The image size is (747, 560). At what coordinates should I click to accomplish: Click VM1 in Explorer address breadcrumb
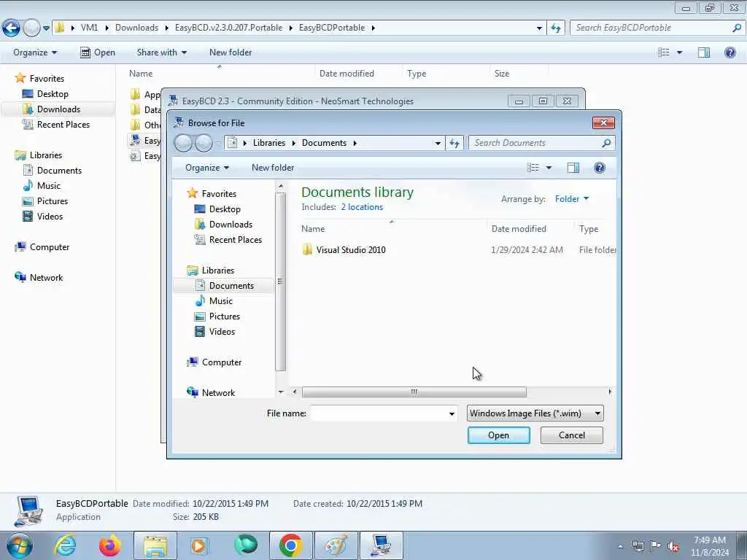[x=89, y=28]
